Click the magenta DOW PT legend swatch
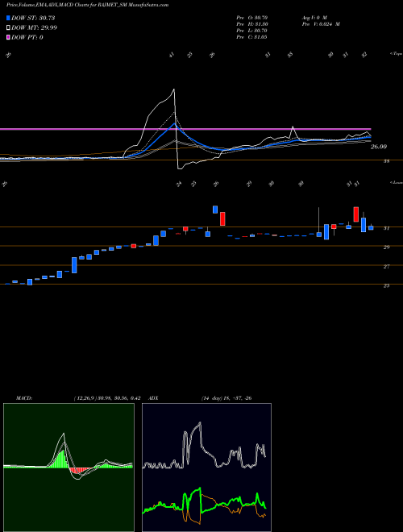The height and width of the screenshot is (532, 403). pos(8,37)
